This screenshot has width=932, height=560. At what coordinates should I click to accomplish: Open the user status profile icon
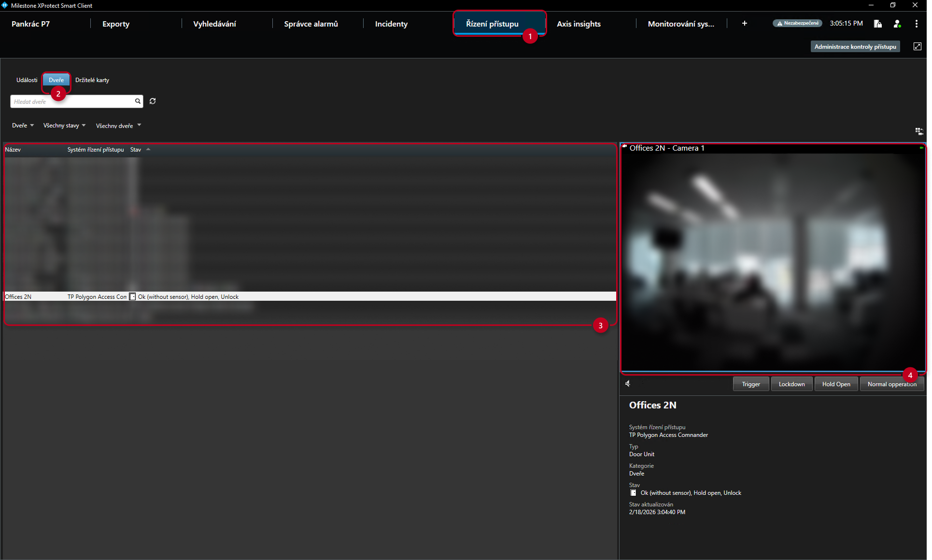coord(897,24)
